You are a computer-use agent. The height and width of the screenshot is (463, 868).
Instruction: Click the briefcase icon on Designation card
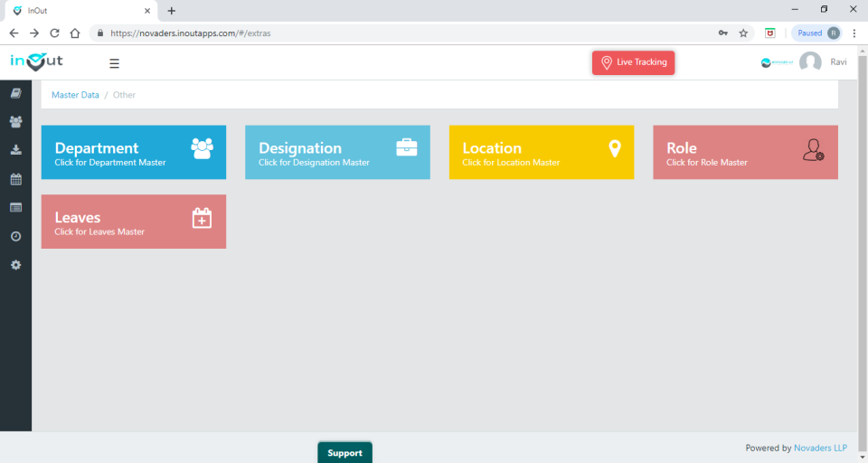point(406,147)
